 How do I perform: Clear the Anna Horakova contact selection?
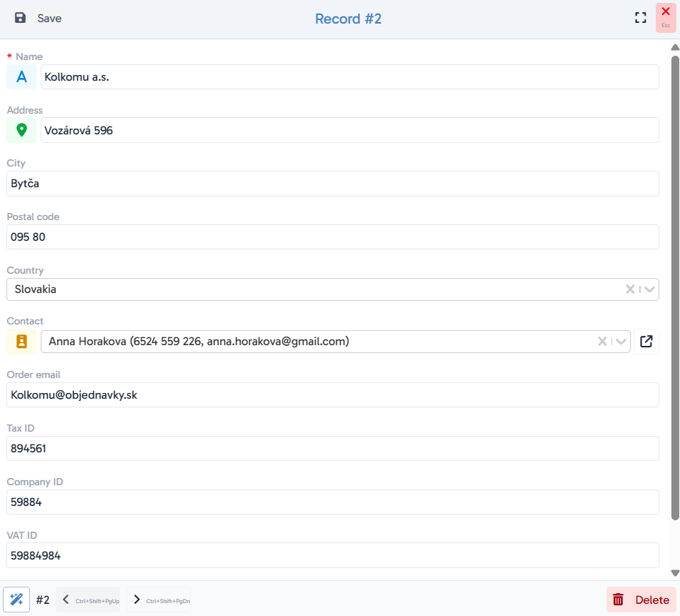tap(602, 342)
